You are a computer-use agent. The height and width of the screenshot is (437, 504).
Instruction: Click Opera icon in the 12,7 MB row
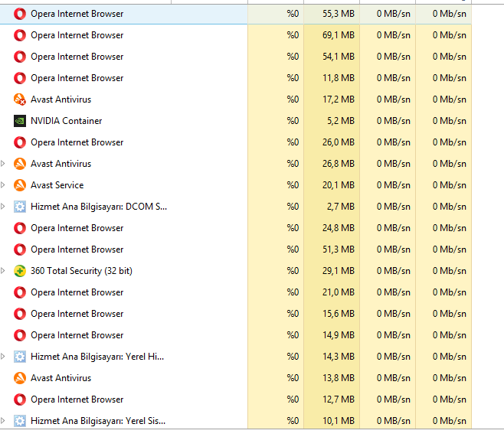[20, 399]
